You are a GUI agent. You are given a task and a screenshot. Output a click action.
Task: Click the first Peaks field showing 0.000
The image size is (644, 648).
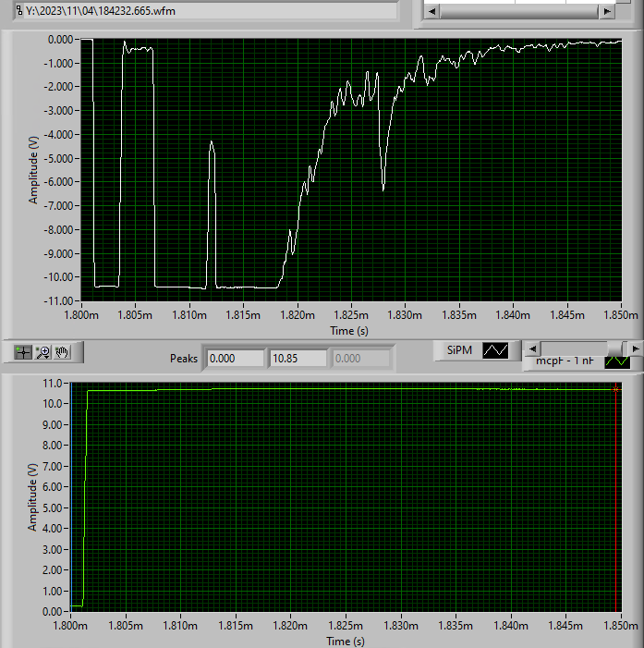tap(236, 359)
